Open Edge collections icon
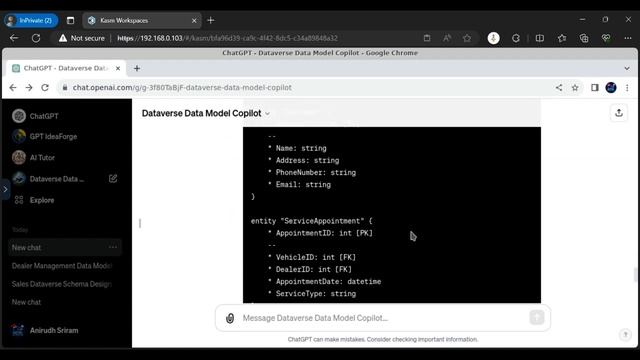Screen dimensions: 640x360 pyautogui.click(x=584, y=38)
